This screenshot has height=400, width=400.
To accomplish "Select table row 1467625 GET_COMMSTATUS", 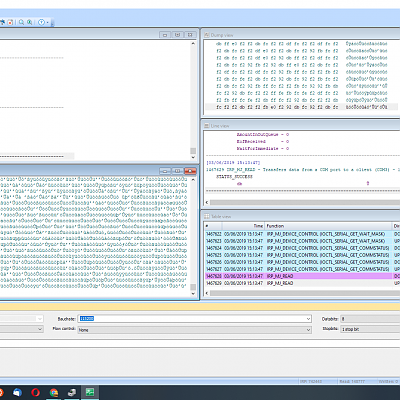I will coord(302,255).
